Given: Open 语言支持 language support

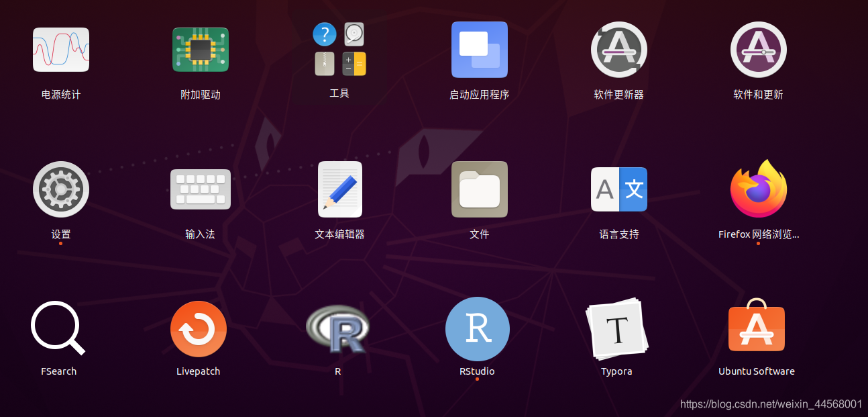Looking at the screenshot, I should click(x=619, y=189).
